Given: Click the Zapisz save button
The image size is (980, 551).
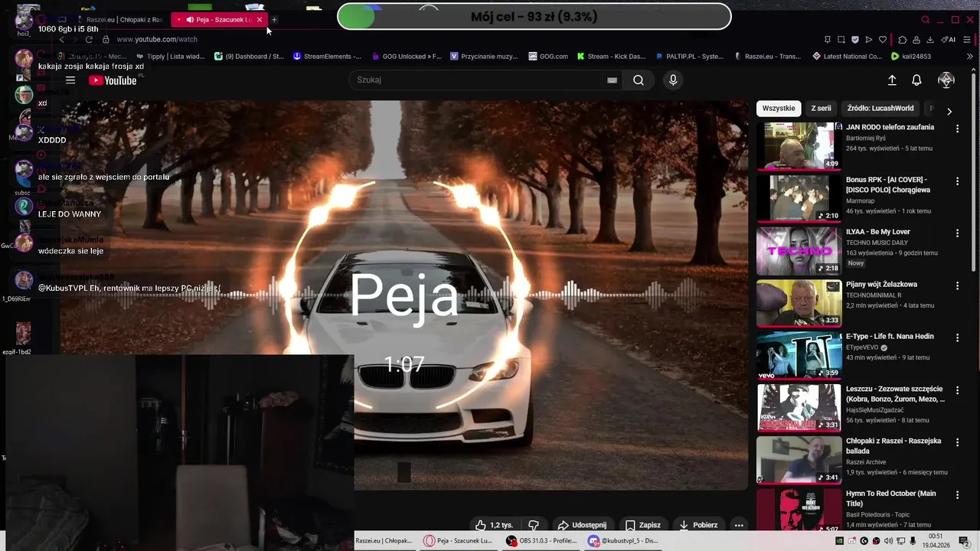Looking at the screenshot, I should (643, 525).
